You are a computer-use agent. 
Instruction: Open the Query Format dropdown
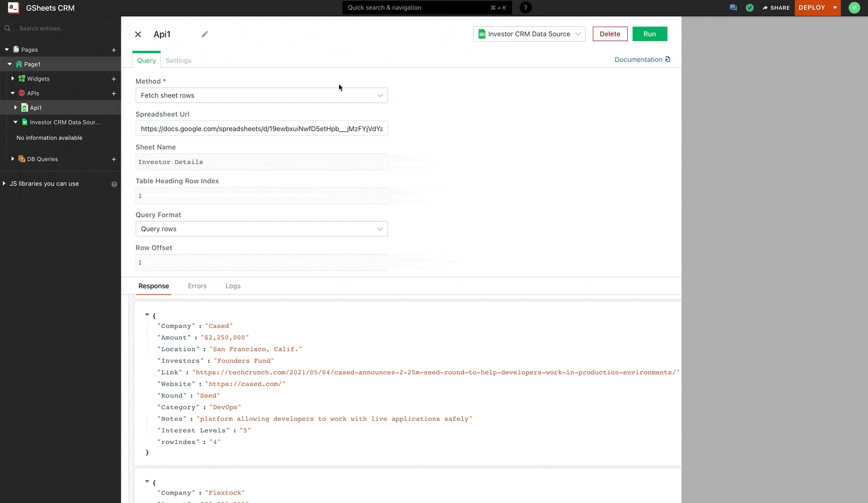click(x=262, y=229)
